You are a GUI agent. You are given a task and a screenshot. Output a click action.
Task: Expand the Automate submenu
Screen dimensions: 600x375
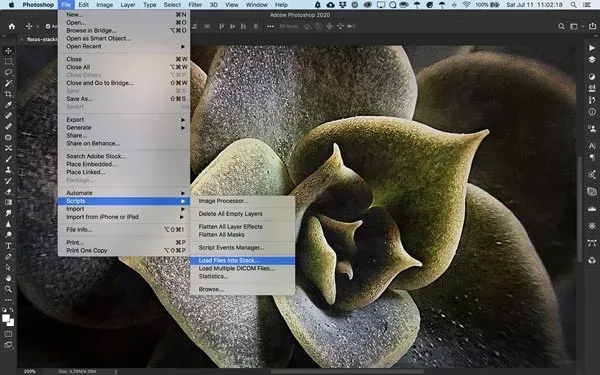click(x=124, y=193)
